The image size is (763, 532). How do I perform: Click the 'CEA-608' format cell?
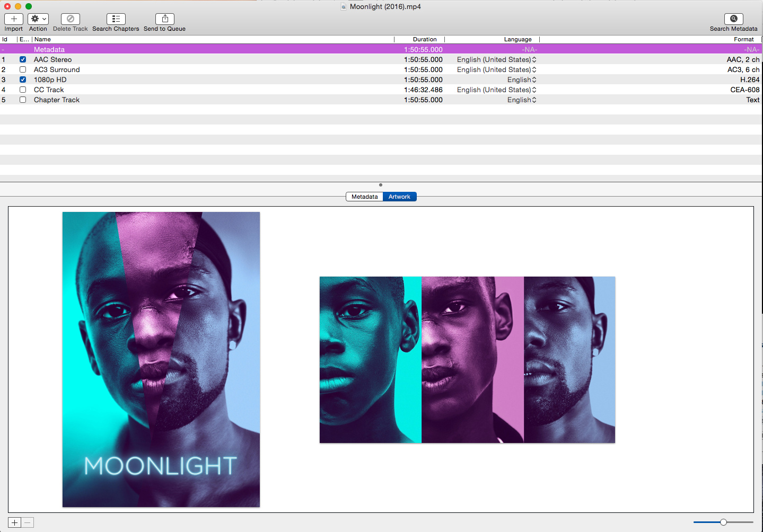745,90
